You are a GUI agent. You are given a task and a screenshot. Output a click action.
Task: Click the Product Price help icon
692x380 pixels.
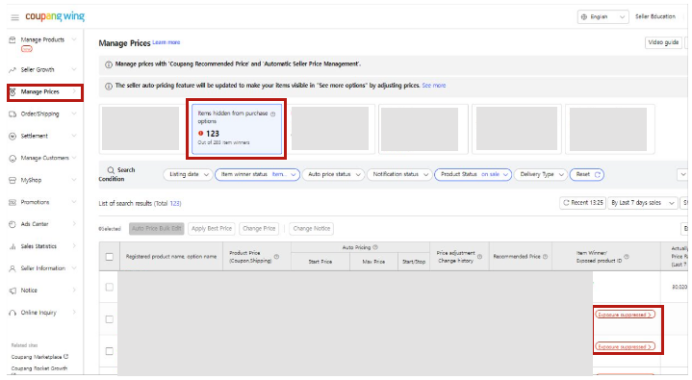[276, 256]
